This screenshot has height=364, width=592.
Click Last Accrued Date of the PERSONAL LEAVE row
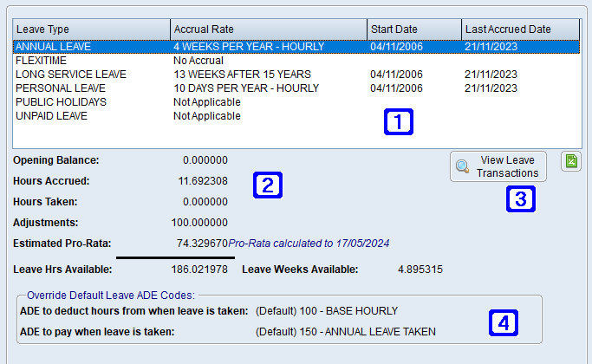(x=491, y=88)
